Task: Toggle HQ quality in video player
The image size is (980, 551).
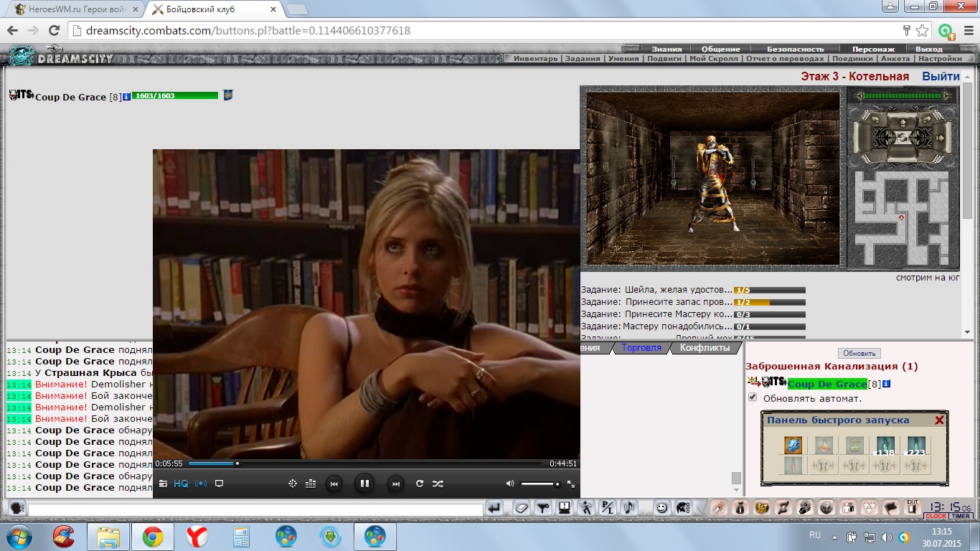Action: pos(181,484)
